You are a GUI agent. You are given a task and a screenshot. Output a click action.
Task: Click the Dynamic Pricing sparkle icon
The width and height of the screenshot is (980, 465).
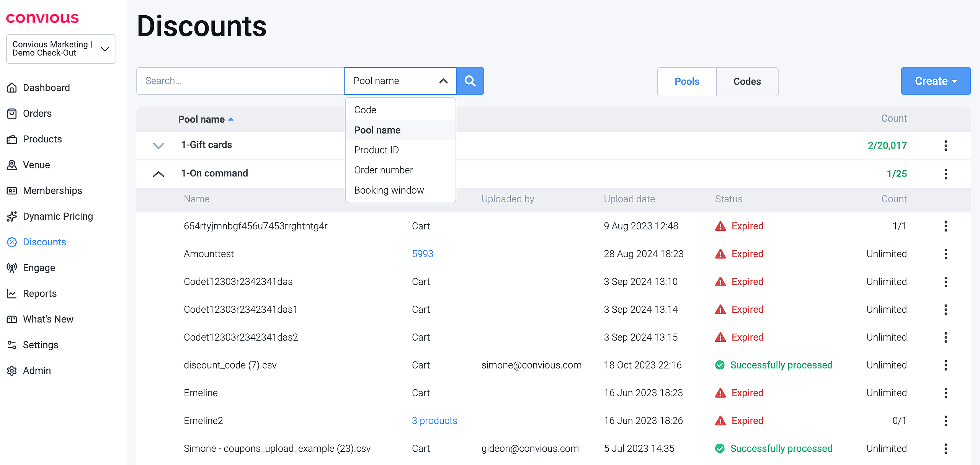coord(12,216)
